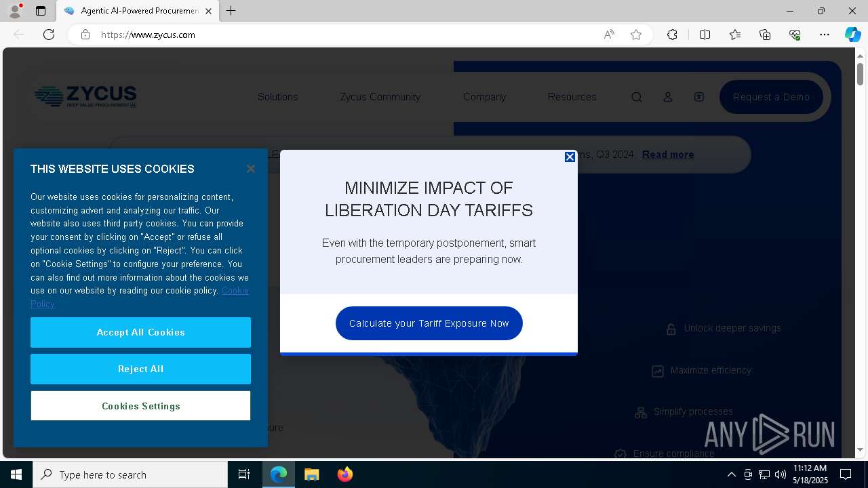Image resolution: width=868 pixels, height=488 pixels.
Task: Activate Read aloud in address bar
Action: [x=609, y=35]
